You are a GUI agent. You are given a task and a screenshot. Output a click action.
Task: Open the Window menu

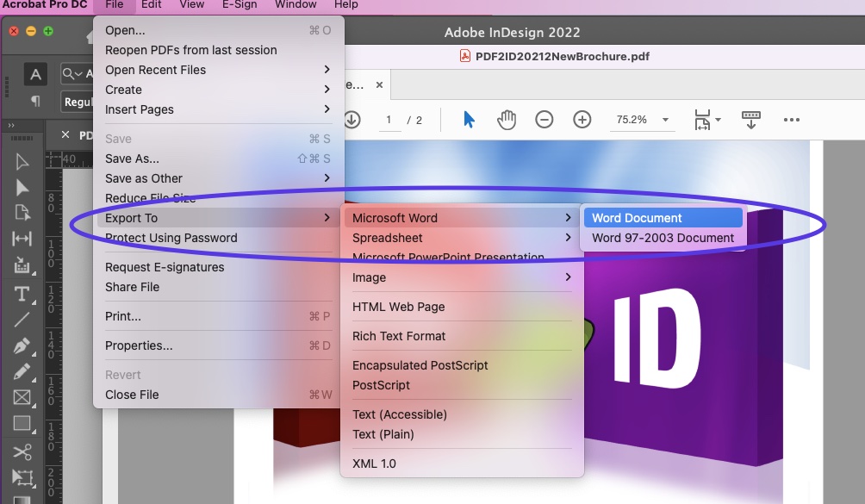coord(296,5)
